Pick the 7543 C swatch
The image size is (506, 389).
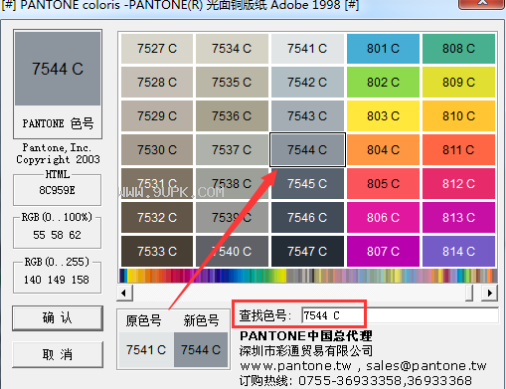click(x=307, y=116)
